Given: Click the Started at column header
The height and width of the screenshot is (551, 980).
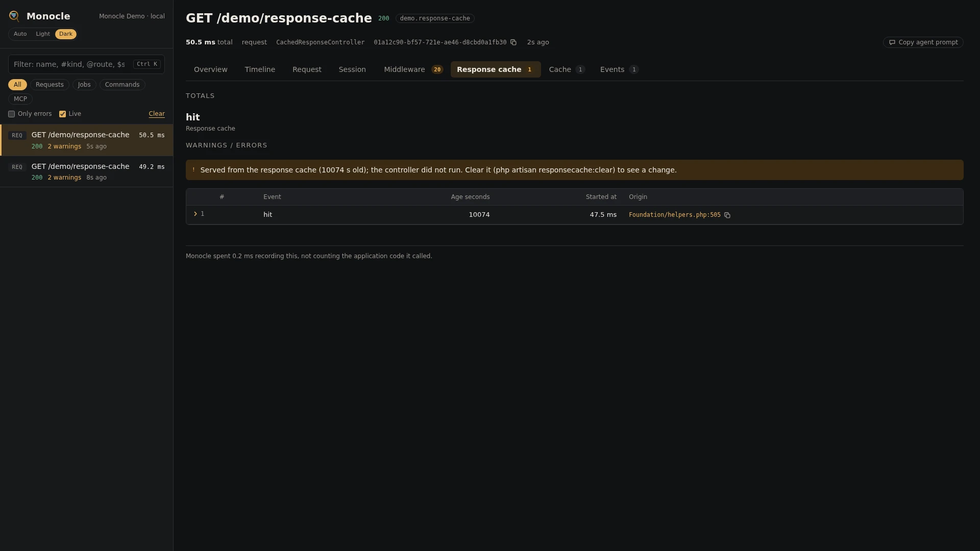Looking at the screenshot, I should (601, 197).
